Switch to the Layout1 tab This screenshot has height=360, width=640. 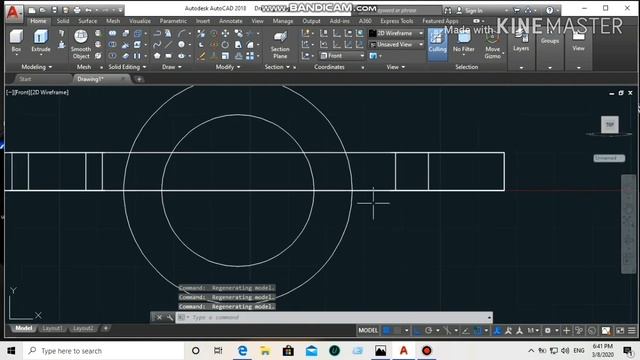click(52, 329)
